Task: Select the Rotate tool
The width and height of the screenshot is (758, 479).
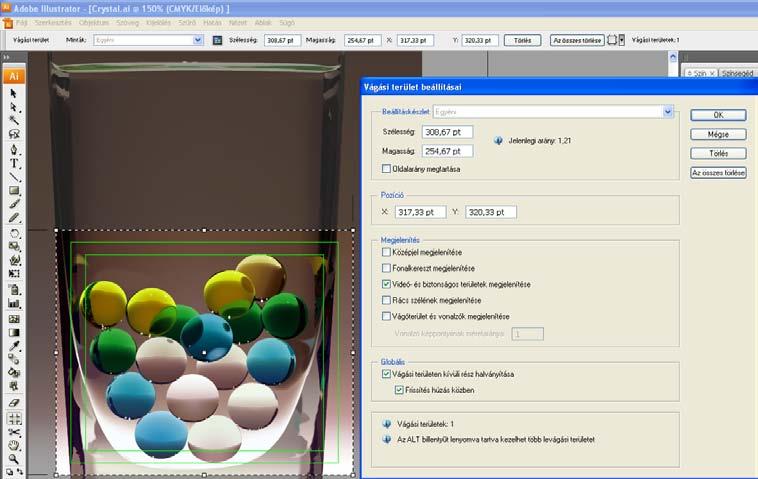Action: (14, 233)
